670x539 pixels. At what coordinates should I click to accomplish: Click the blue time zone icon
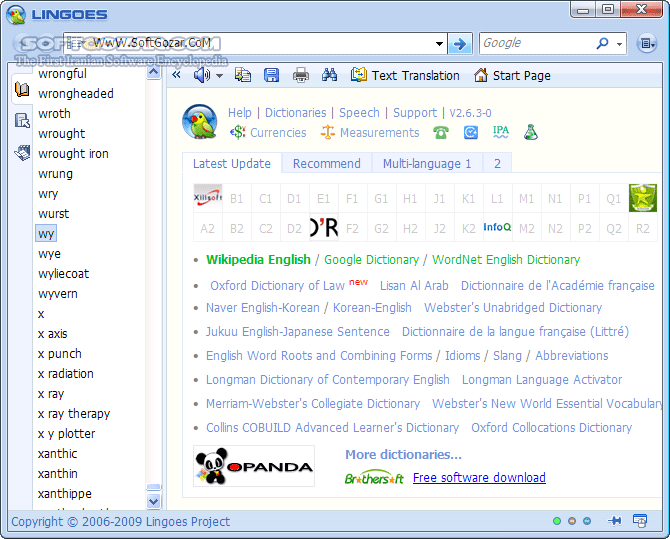471,133
